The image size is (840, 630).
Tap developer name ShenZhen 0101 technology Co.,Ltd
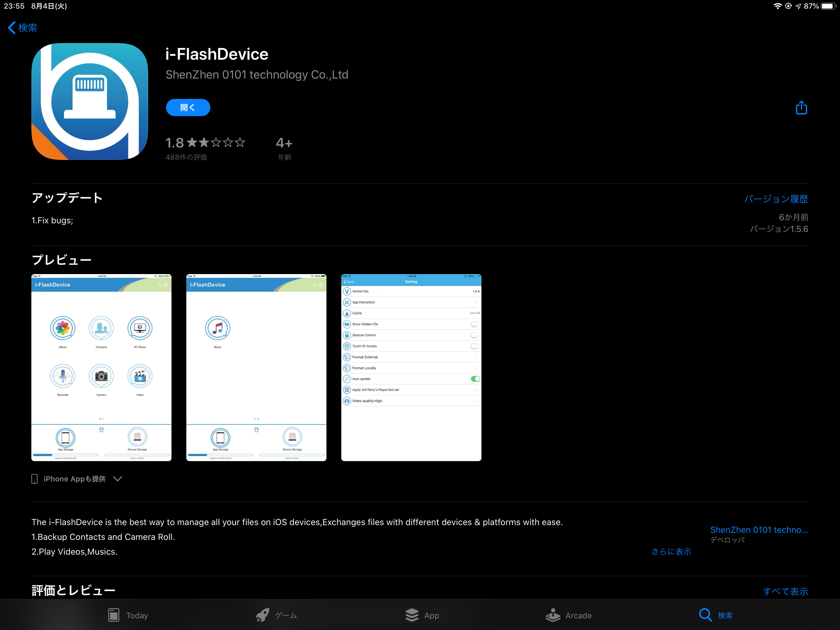coord(257,74)
